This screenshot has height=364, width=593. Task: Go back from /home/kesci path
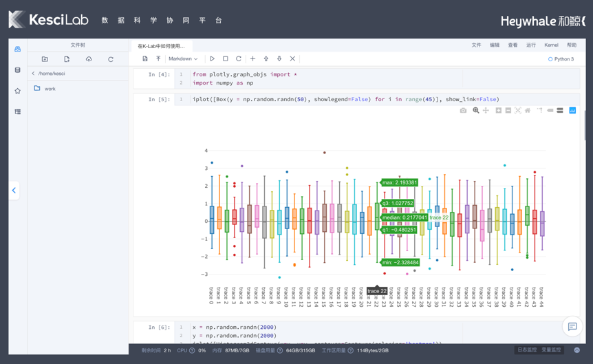click(x=33, y=74)
